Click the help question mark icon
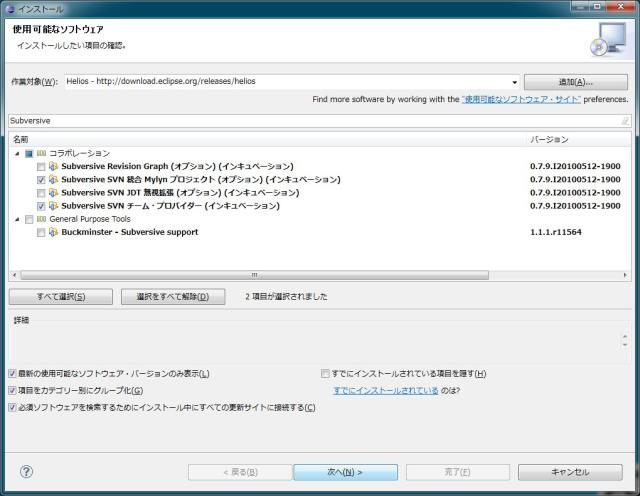This screenshot has width=640, height=496. tap(26, 472)
